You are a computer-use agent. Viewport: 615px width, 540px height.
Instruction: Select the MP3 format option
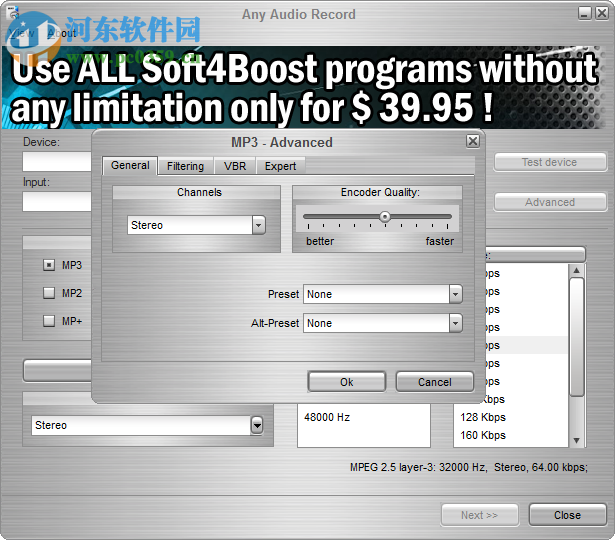click(x=49, y=265)
